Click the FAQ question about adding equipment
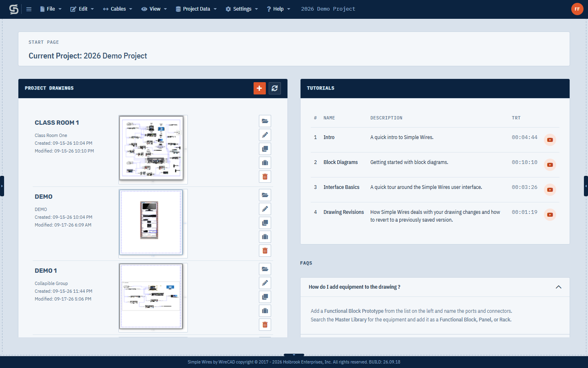Image resolution: width=588 pixels, height=368 pixels. [354, 287]
